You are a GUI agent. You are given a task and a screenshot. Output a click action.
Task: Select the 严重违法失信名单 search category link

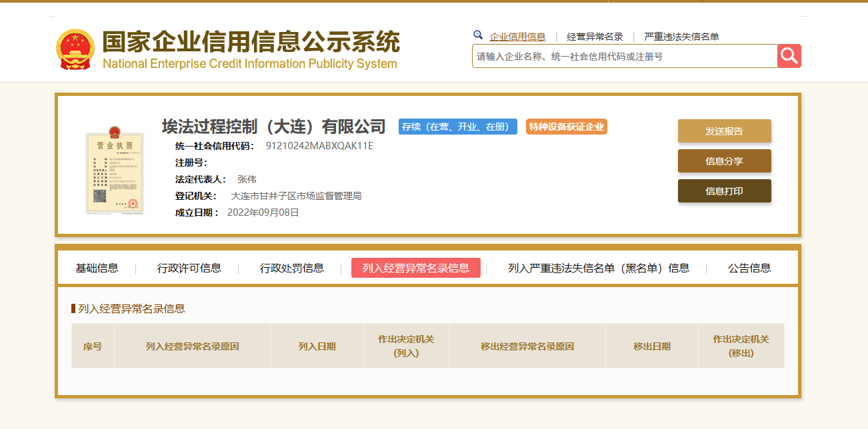(681, 37)
